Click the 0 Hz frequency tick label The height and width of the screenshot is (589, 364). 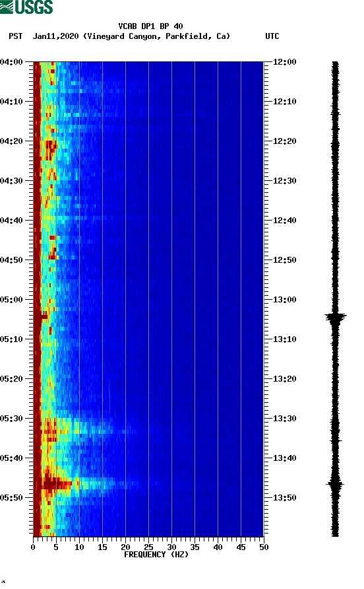[x=33, y=547]
